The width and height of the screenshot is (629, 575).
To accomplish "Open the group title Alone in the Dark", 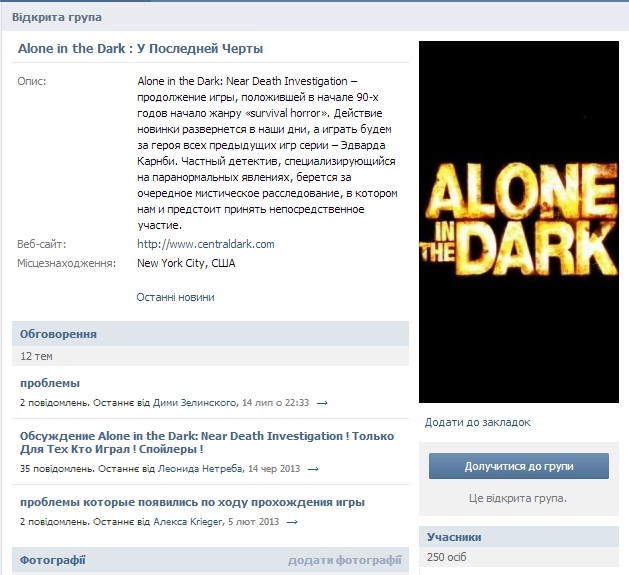I will 140,49.
